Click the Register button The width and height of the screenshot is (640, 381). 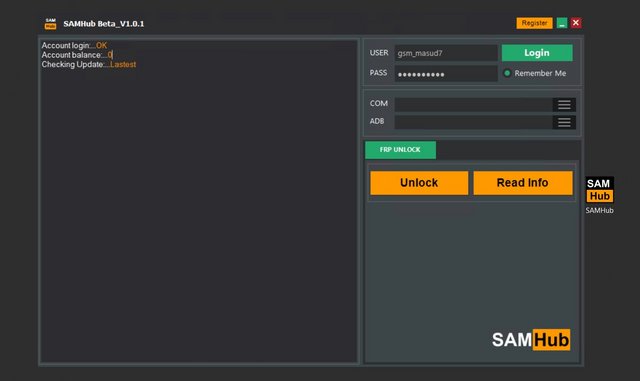tap(534, 23)
